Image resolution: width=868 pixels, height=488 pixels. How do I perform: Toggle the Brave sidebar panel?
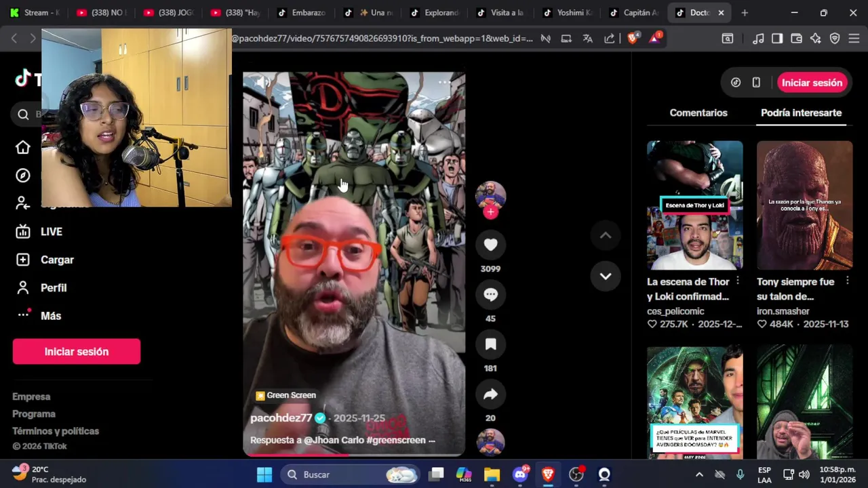tap(778, 39)
